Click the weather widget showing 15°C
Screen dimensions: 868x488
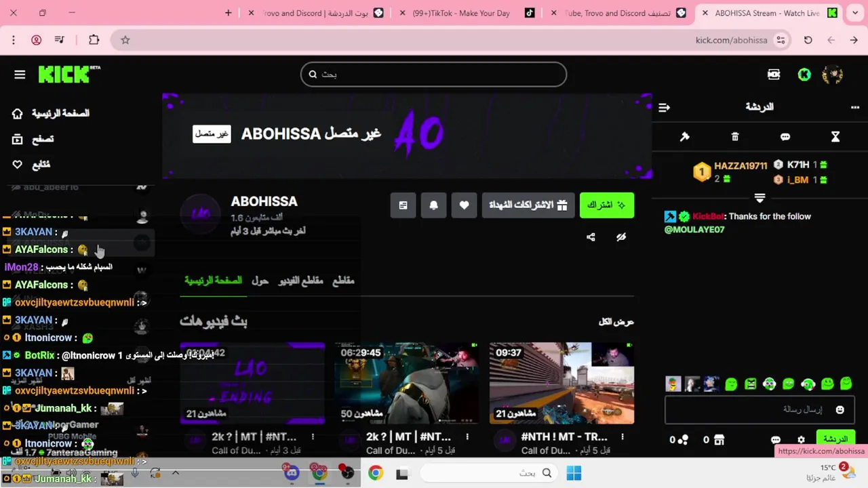click(x=829, y=472)
